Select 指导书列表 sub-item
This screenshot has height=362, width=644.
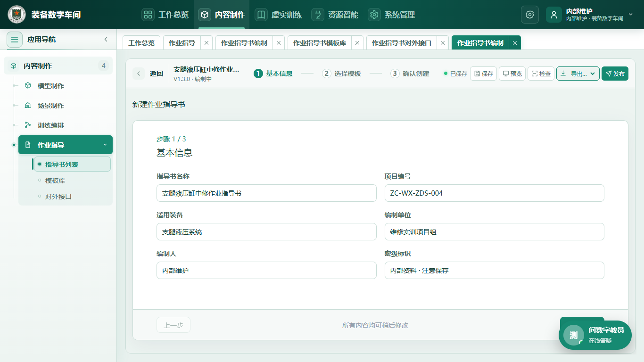coord(72,164)
